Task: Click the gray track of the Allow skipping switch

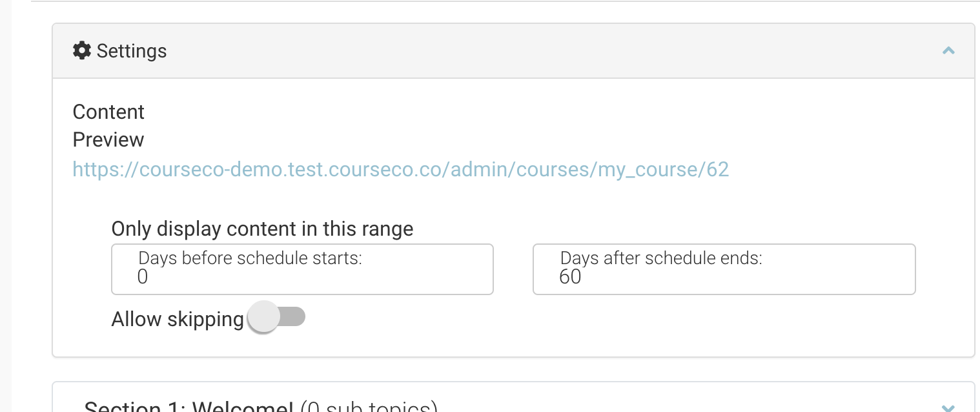Action: pos(292,317)
